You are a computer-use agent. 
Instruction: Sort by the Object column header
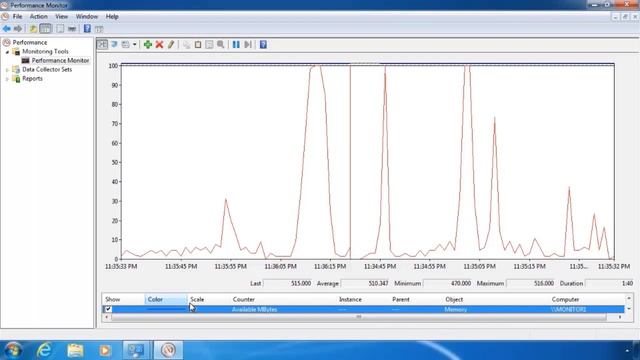[x=495, y=299]
